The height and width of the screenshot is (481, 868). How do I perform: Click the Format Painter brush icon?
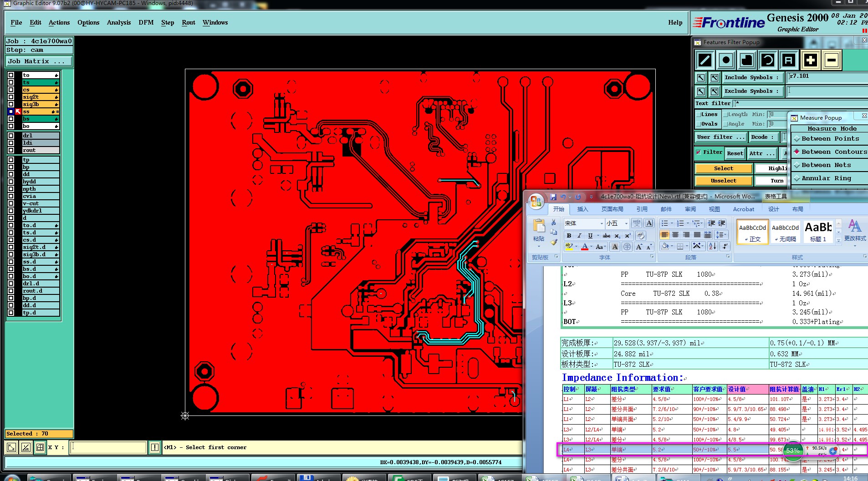554,243
